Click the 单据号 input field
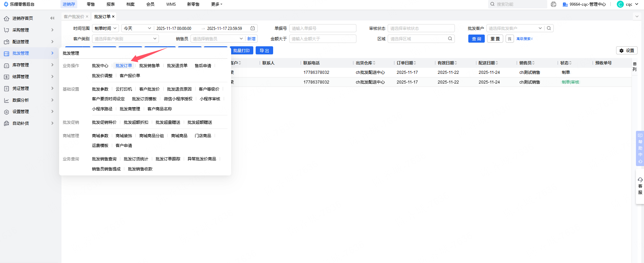The height and width of the screenshot is (263, 644). [323, 29]
